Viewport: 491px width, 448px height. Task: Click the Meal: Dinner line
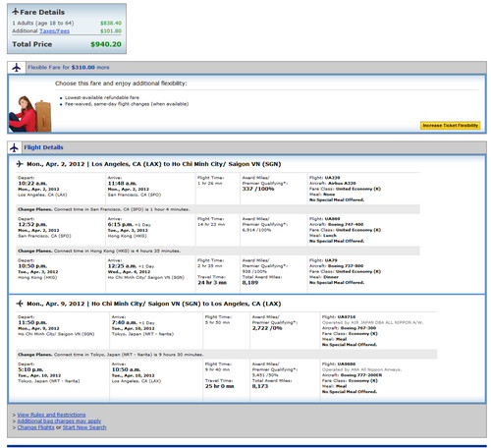(324, 277)
